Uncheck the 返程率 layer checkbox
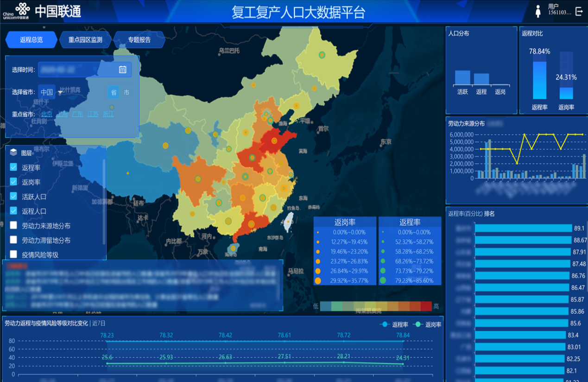 point(13,167)
